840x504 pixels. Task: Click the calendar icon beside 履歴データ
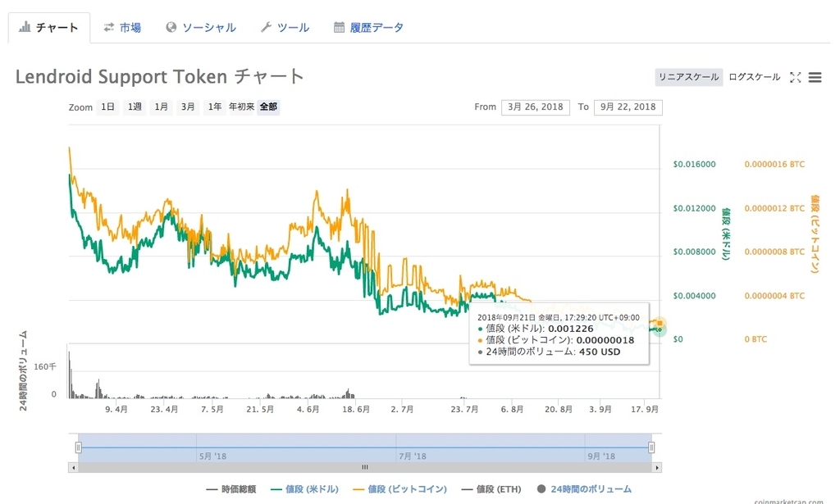pyautogui.click(x=339, y=27)
